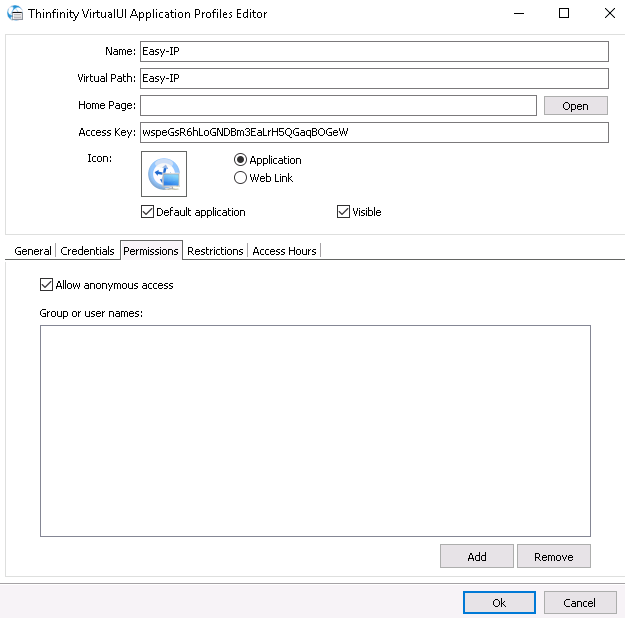Screen dimensions: 625x618
Task: Click the Thinfinity app icon in title bar
Action: click(x=15, y=14)
